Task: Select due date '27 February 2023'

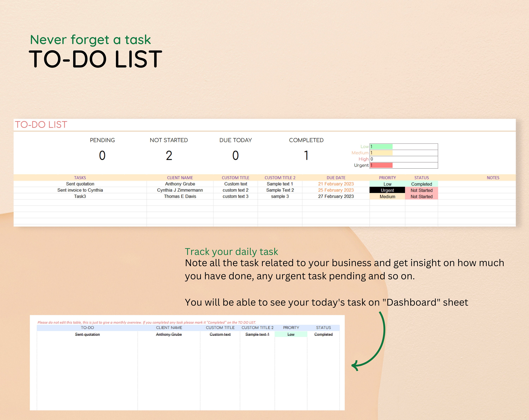Action: tap(336, 196)
